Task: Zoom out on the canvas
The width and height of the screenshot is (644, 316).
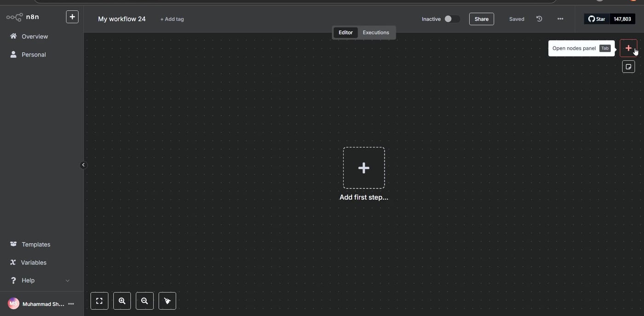Action: (144, 301)
